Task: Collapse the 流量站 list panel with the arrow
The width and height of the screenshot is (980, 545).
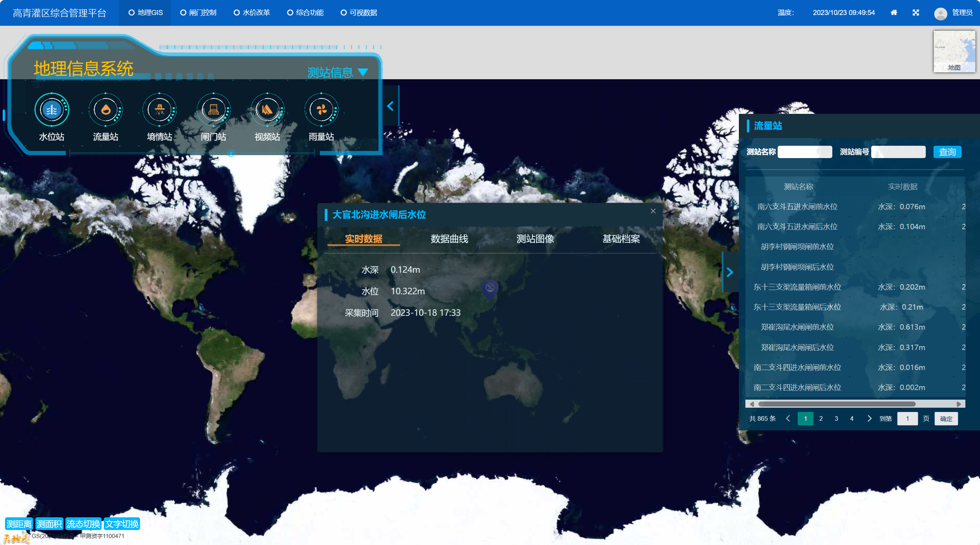Action: click(x=730, y=272)
